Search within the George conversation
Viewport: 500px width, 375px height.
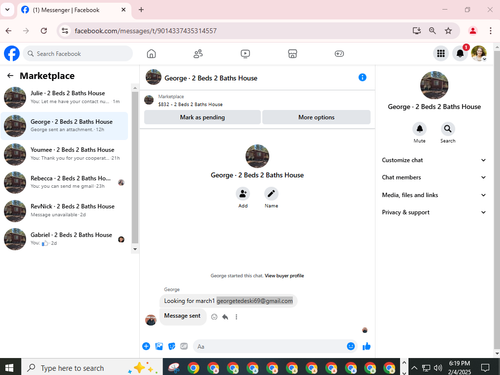447,129
